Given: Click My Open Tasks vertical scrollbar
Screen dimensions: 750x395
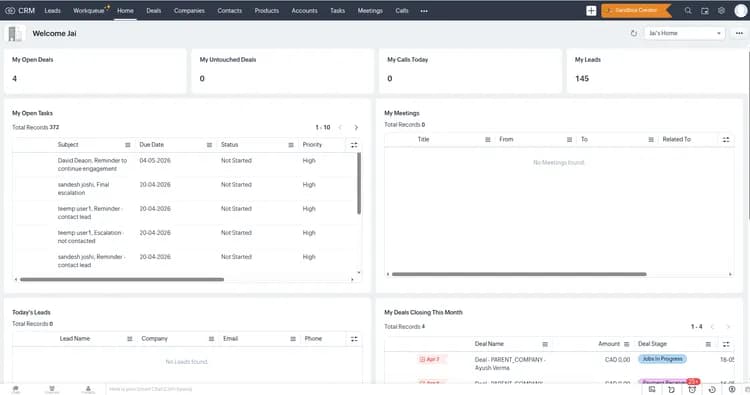Looking at the screenshot, I should coord(359,184).
